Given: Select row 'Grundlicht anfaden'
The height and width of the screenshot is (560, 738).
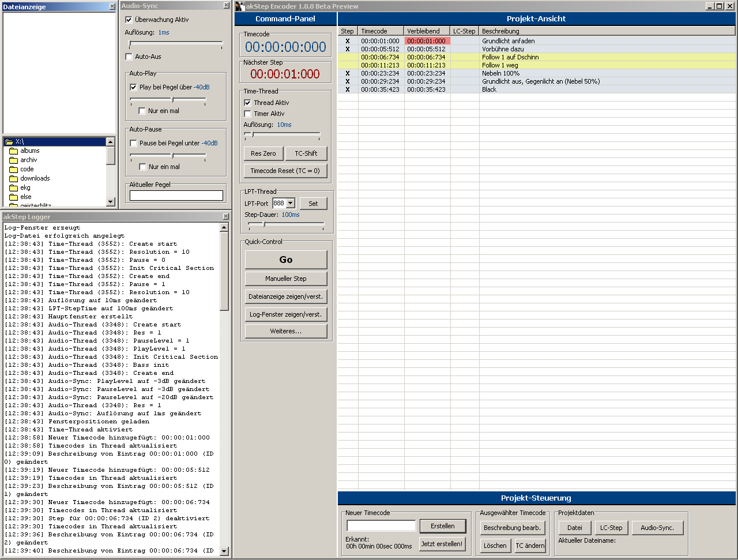Looking at the screenshot, I should coord(537,41).
